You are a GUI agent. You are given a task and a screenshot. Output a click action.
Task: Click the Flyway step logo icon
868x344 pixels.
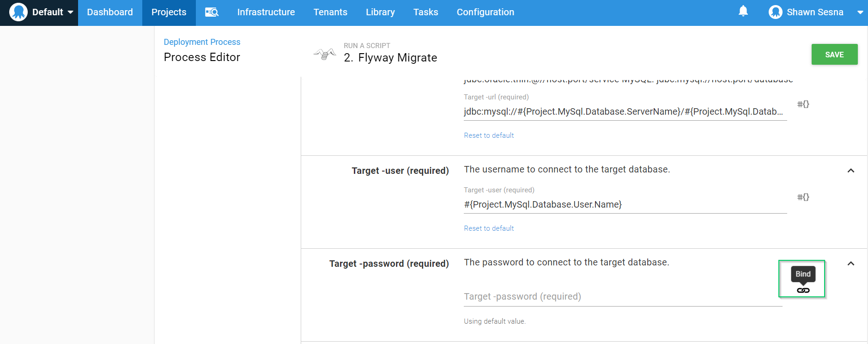point(325,54)
